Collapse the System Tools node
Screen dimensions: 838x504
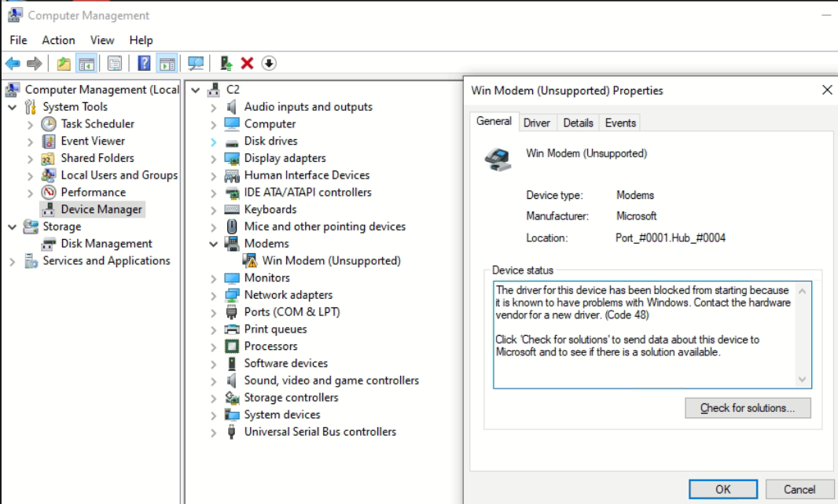pyautogui.click(x=12, y=107)
